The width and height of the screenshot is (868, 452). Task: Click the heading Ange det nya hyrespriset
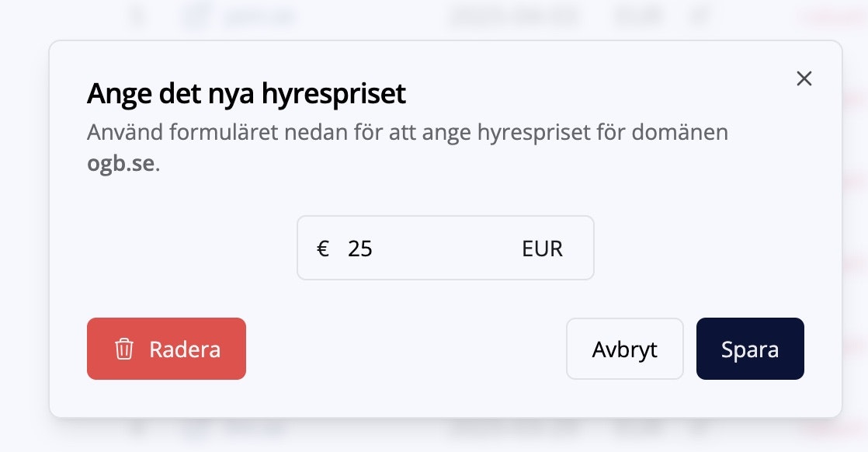point(246,94)
